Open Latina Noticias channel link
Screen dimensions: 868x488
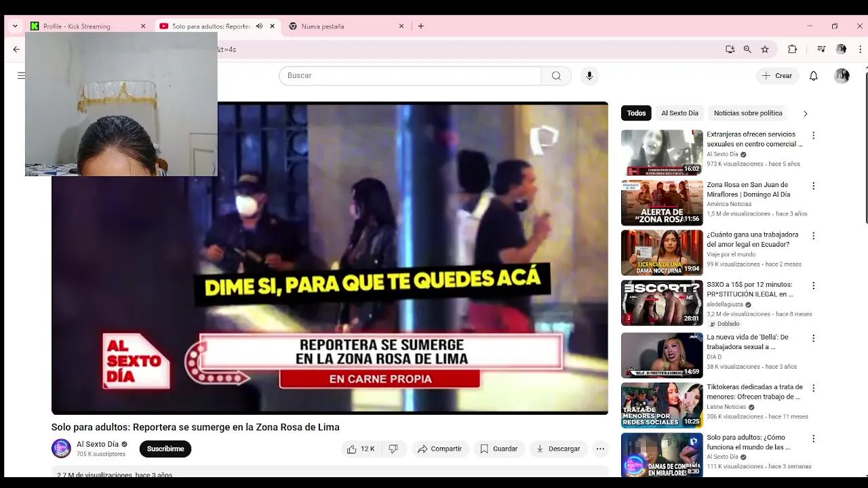pyautogui.click(x=726, y=407)
